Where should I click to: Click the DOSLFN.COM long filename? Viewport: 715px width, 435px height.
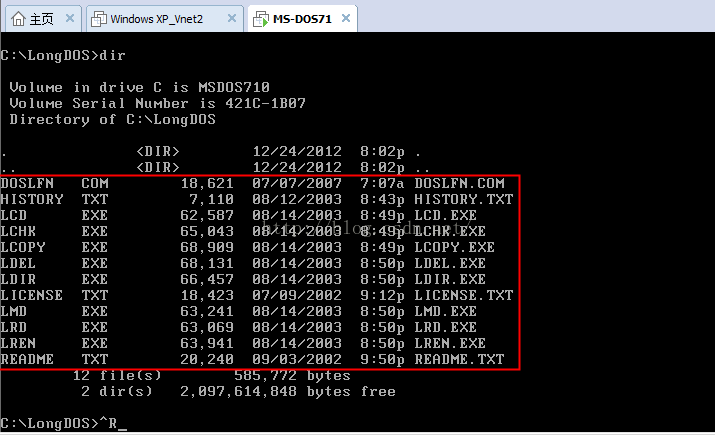[x=459, y=183]
